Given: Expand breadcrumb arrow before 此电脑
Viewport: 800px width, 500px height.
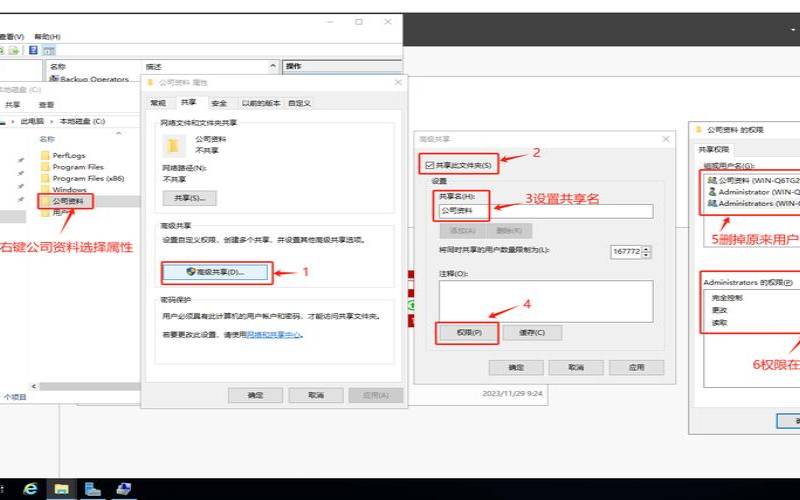Looking at the screenshot, I should point(13,121).
